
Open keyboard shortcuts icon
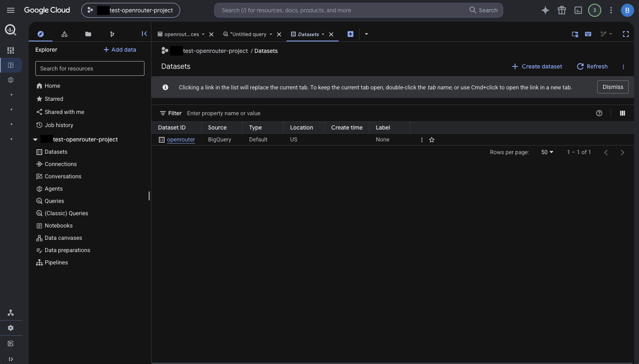(x=588, y=34)
